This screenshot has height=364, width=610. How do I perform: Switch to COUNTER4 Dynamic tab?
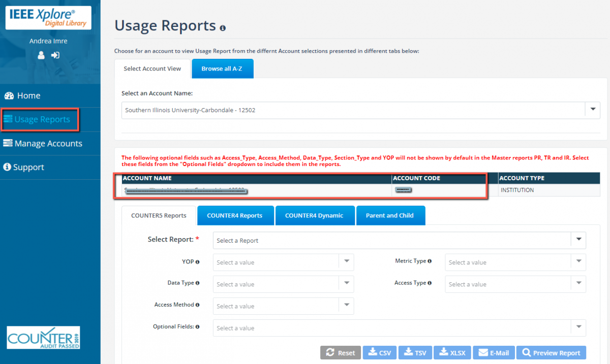314,215
